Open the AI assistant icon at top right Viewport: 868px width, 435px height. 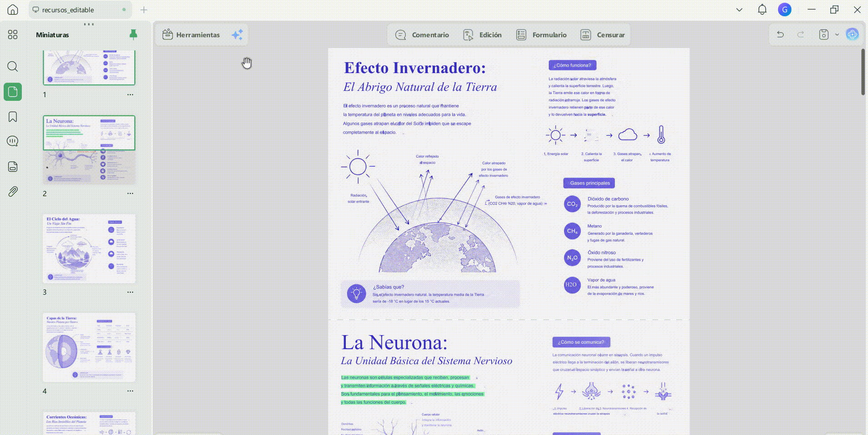pos(852,34)
